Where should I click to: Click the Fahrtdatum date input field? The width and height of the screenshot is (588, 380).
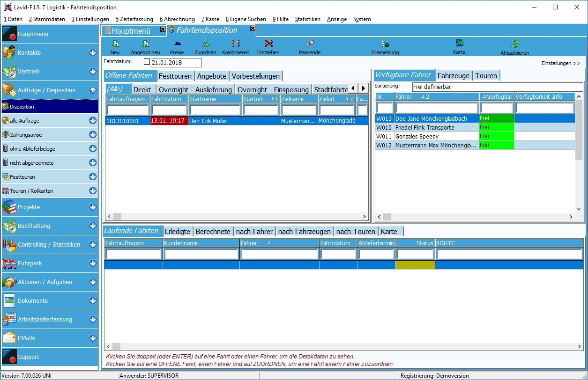click(176, 62)
